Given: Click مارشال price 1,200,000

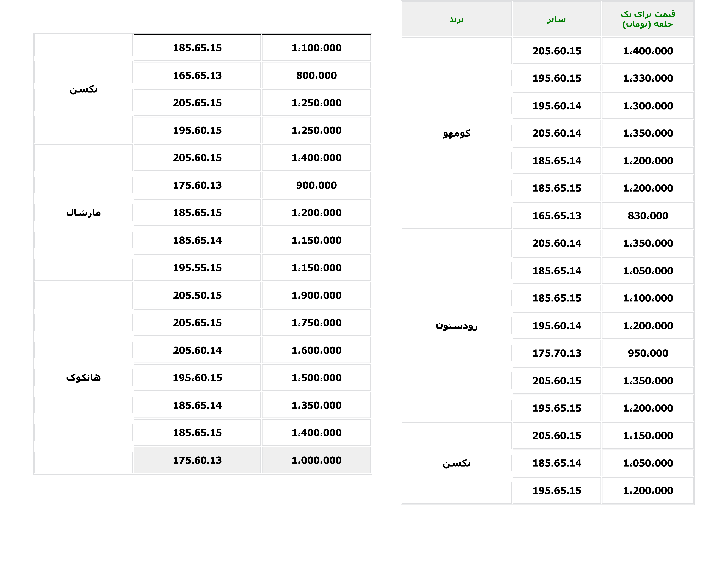Looking at the screenshot, I should tap(316, 213).
